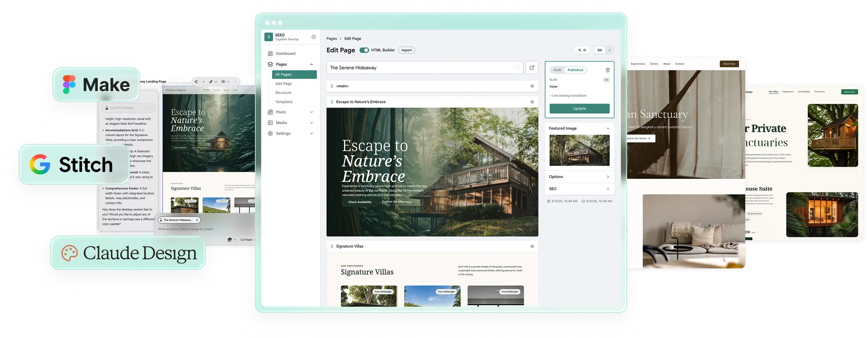Open Templates in sidebar
The height and width of the screenshot is (338, 868).
(x=284, y=102)
